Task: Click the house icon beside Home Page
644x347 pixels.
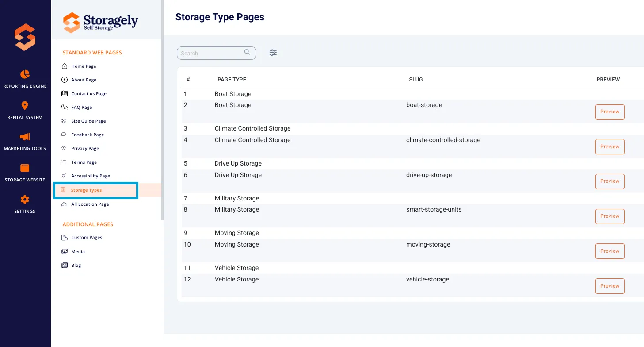Action: 65,66
